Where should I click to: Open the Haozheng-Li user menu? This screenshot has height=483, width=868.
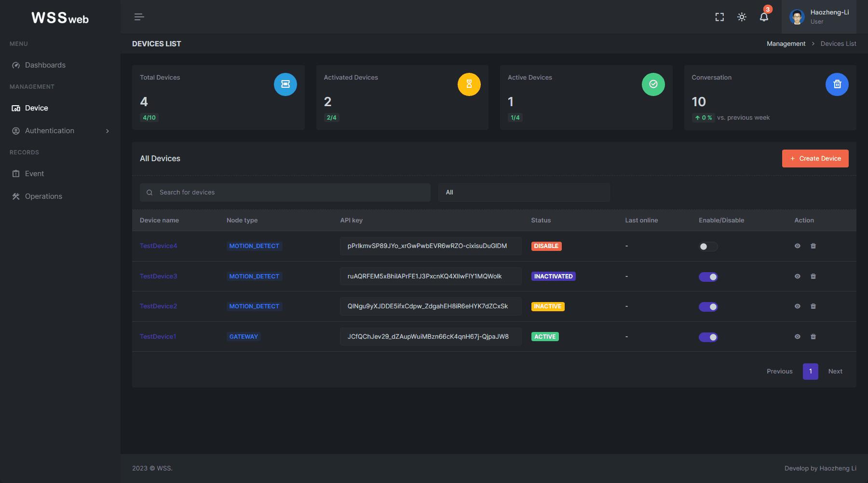(819, 17)
